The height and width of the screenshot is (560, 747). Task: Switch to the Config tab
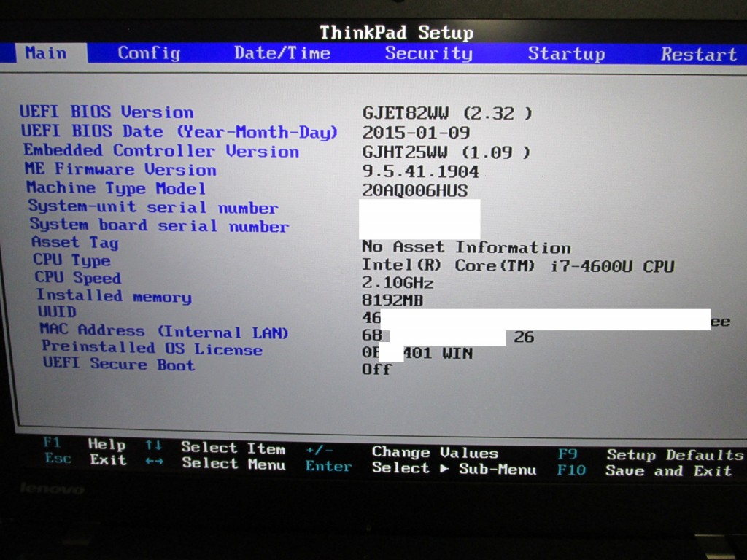(149, 53)
